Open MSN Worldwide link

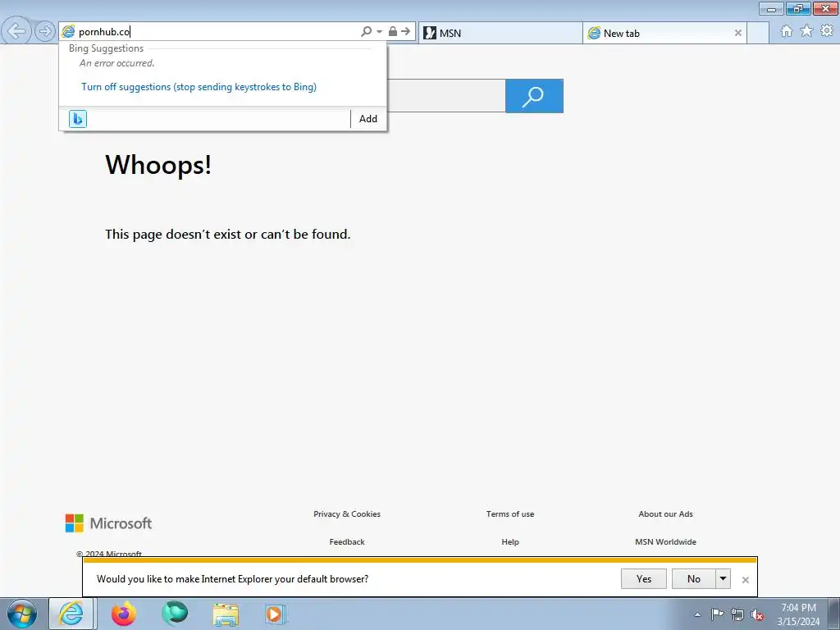pyautogui.click(x=665, y=541)
